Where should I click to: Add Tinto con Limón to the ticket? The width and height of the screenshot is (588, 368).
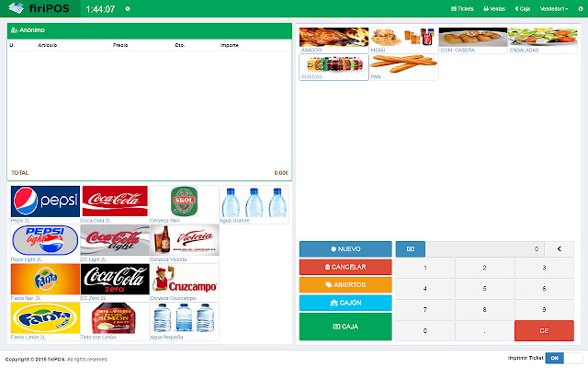click(115, 321)
